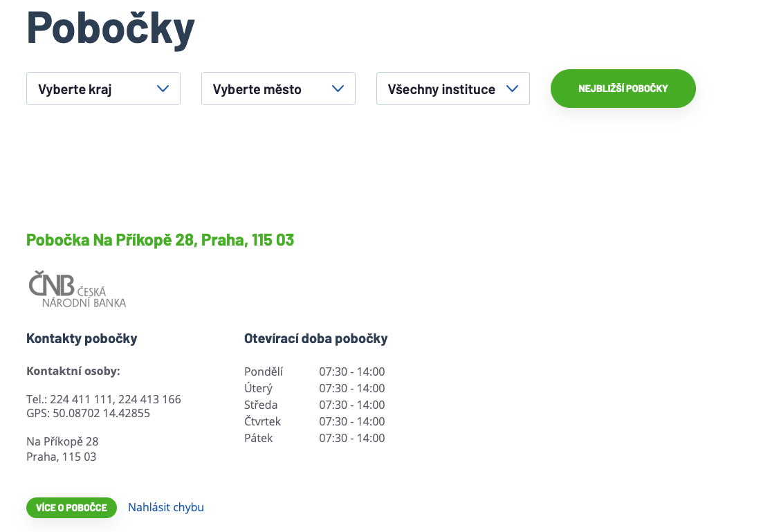Click the Pátek opening hours row
This screenshot has width=761, height=532.
(x=314, y=438)
